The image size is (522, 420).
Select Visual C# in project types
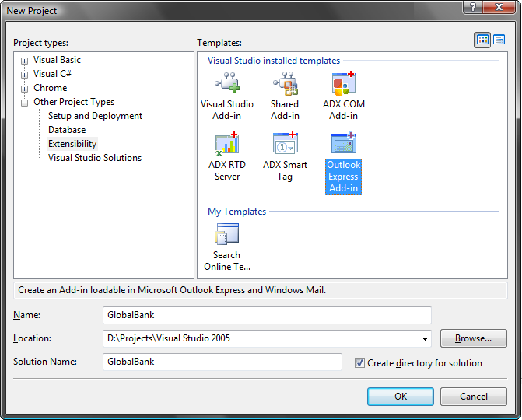pos(52,74)
